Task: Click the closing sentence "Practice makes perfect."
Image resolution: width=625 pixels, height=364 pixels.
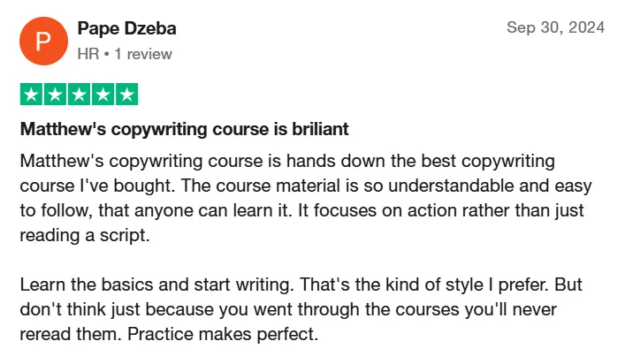Action: (223, 334)
